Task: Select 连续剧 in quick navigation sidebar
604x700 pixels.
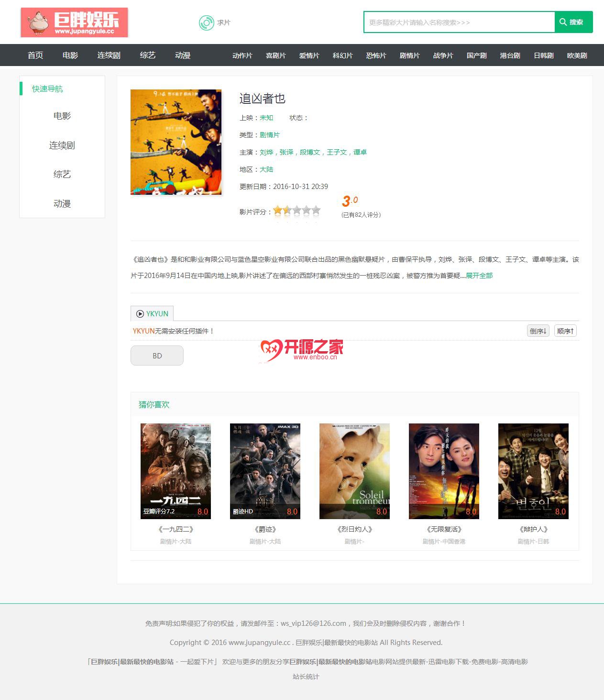Action: pyautogui.click(x=62, y=145)
